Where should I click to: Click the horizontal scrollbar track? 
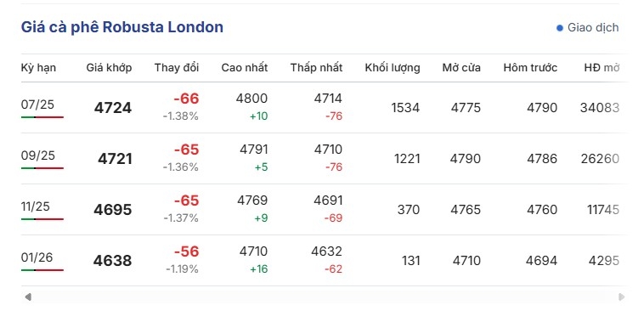(325, 297)
